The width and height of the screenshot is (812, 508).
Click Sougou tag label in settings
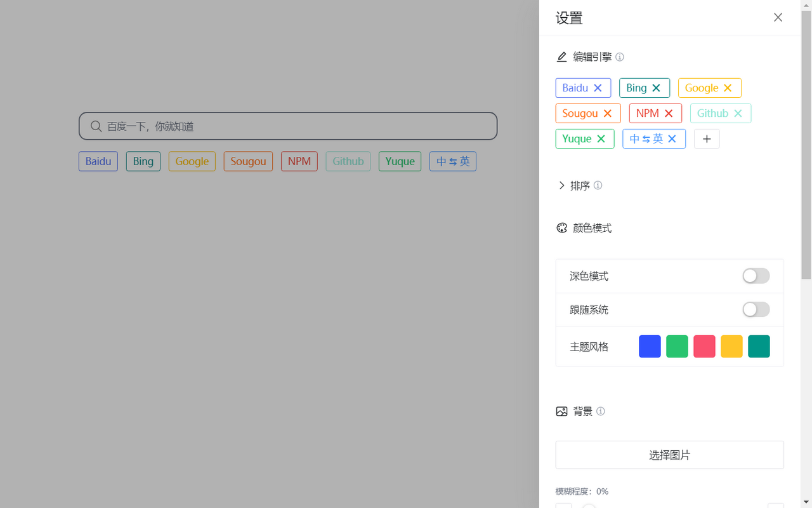coord(580,114)
